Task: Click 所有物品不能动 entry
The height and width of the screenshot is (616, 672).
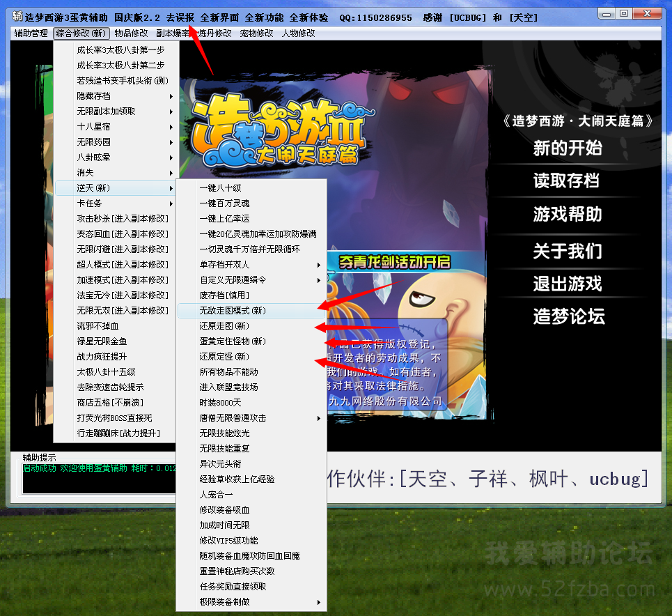Action: [251, 372]
